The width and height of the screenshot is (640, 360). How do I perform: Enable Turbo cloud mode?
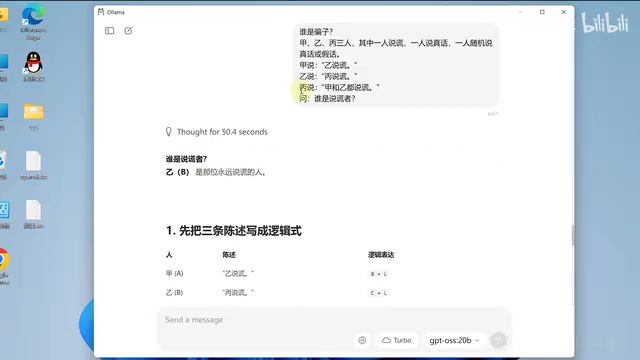click(396, 340)
